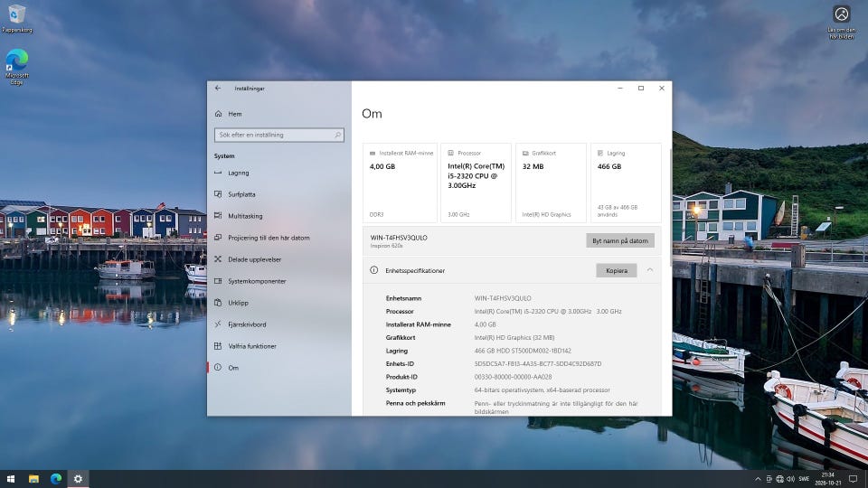Click device name WIN-T4FHSV3QULO above Inspiron 620s
Viewport: 868px width, 488px height.
pyautogui.click(x=399, y=238)
